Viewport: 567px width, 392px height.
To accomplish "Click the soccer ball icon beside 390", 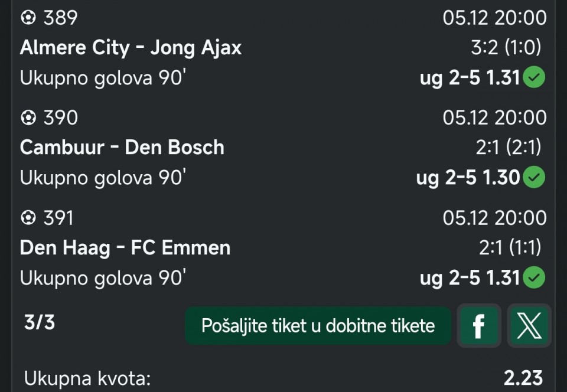I will pyautogui.click(x=28, y=118).
